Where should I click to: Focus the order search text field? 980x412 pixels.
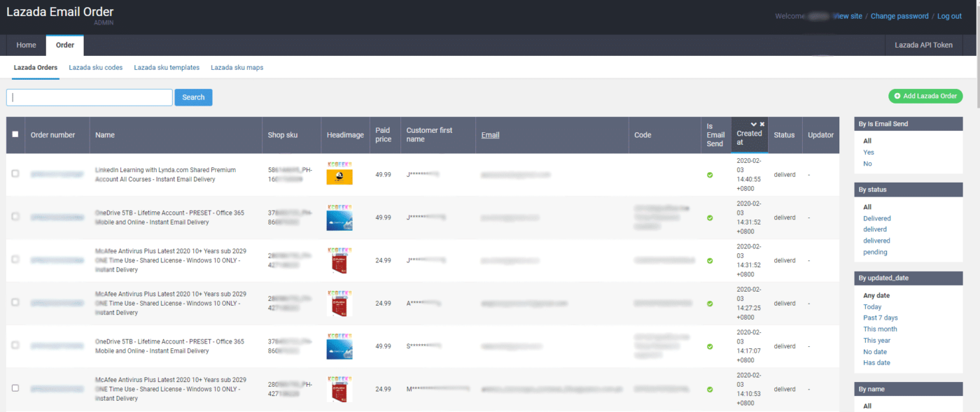coord(90,97)
